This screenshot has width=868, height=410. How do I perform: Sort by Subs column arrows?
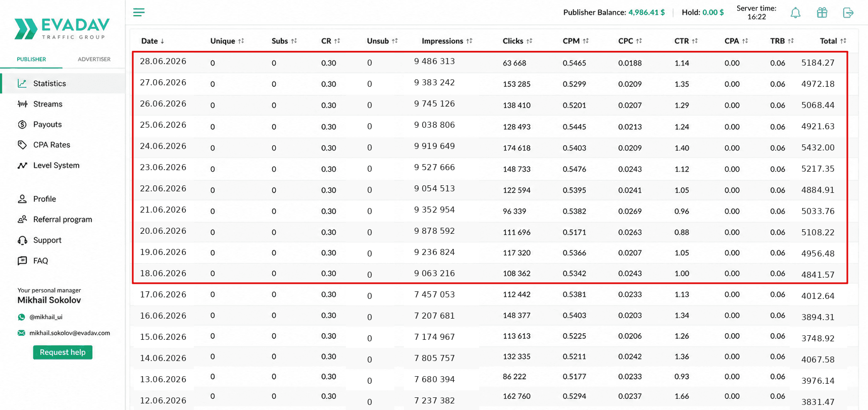[x=294, y=41]
